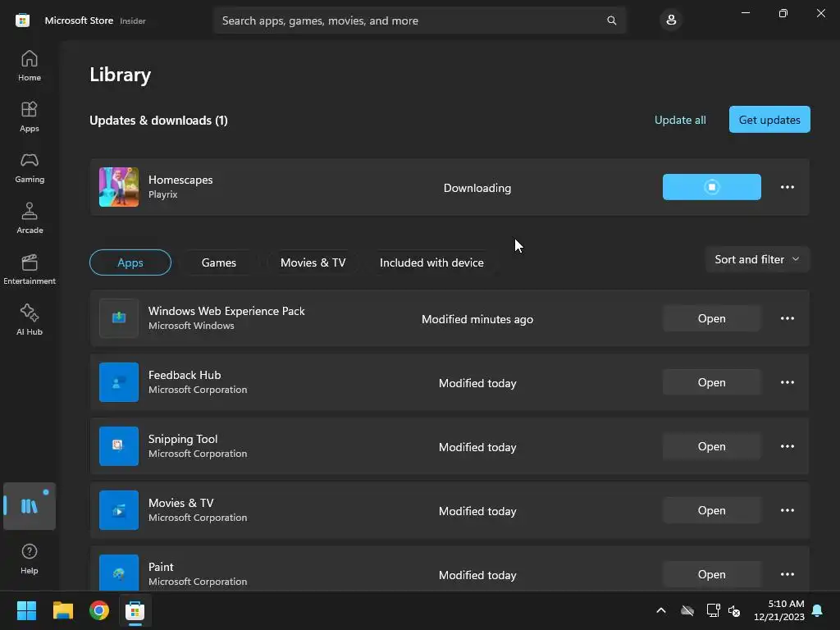
Task: Open the Windows Start menu
Action: pos(26,610)
